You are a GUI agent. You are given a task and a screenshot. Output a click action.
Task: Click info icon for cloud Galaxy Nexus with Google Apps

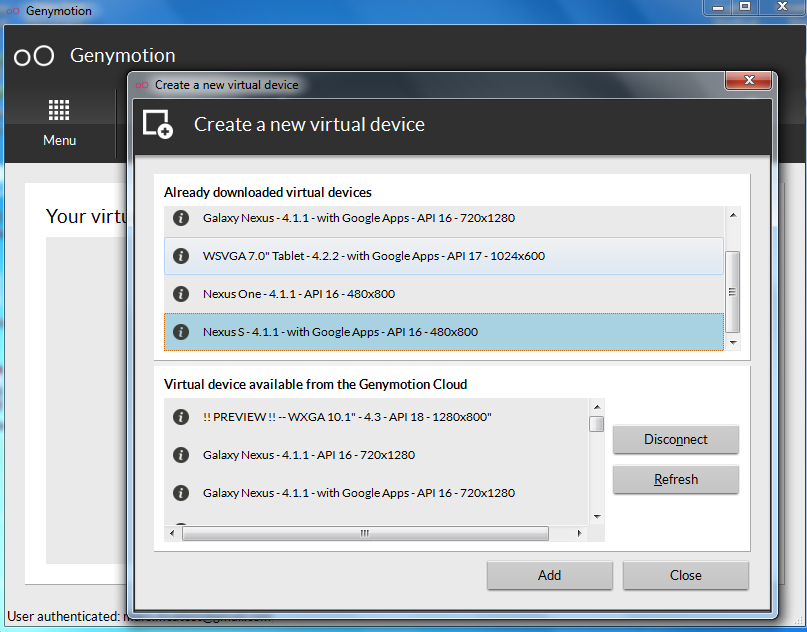(x=181, y=493)
